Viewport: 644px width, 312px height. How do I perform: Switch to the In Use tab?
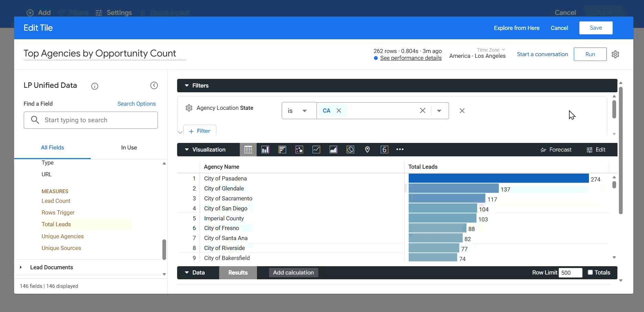click(x=129, y=148)
